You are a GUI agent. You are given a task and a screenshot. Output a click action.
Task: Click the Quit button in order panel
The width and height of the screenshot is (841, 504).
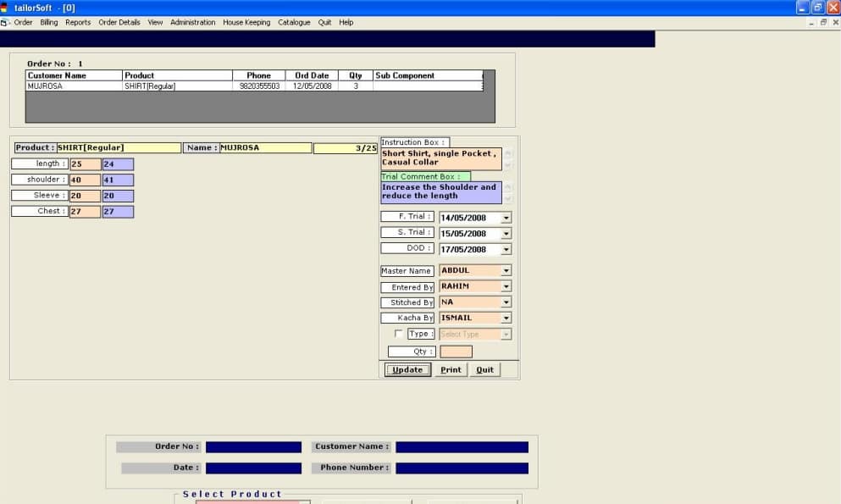484,370
